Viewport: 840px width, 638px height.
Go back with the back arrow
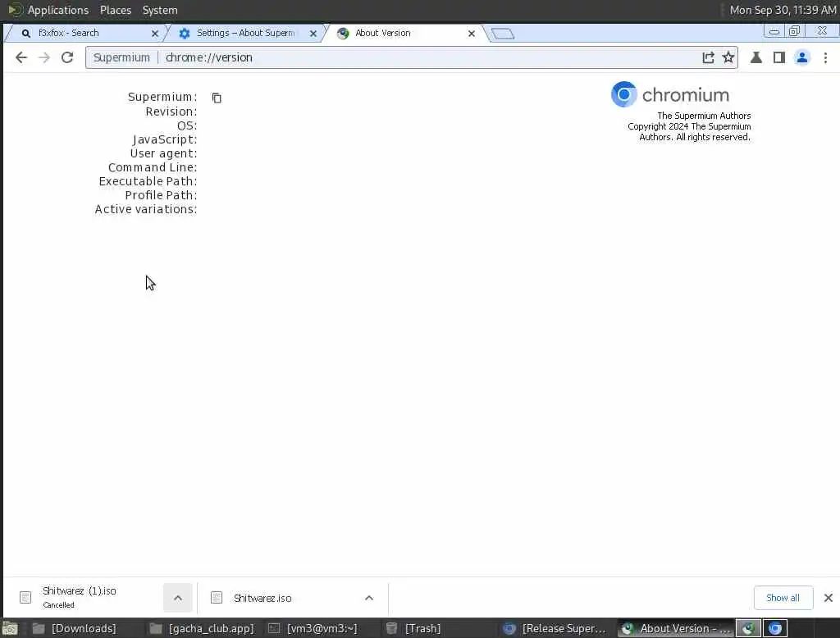click(x=21, y=57)
